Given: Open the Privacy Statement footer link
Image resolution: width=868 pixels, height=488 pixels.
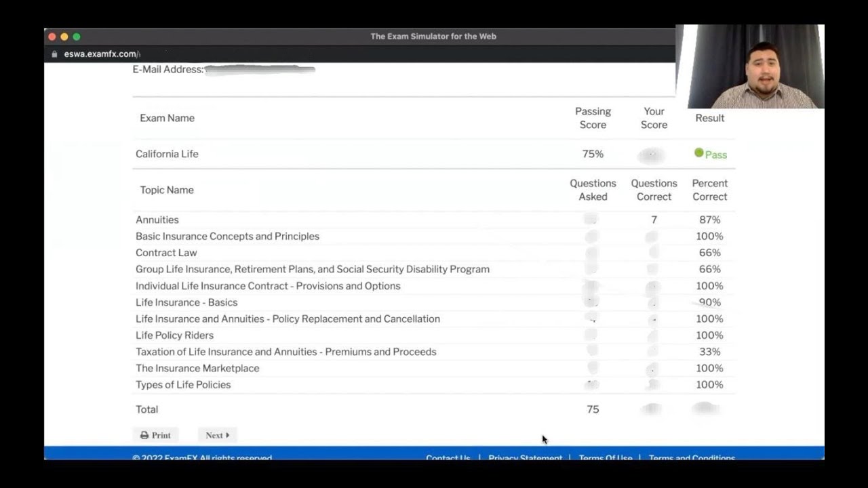Looking at the screenshot, I should coord(525,457).
